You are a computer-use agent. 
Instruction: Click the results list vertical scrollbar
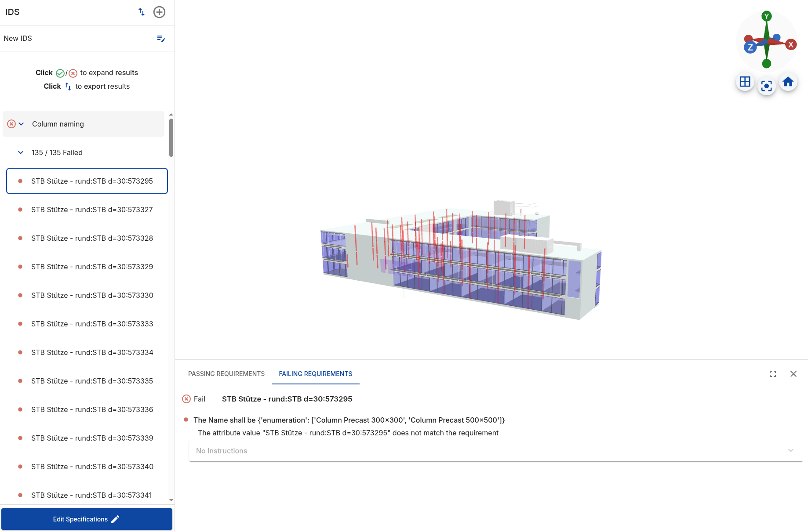tap(171, 137)
